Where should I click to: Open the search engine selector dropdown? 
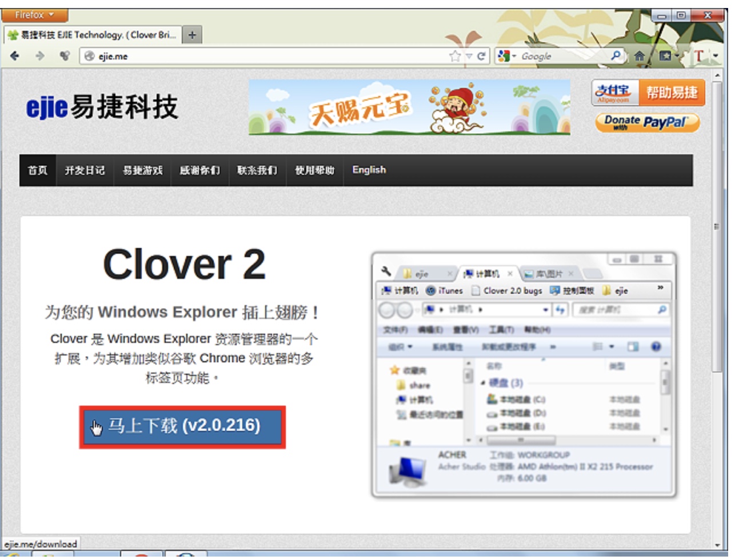[x=507, y=56]
